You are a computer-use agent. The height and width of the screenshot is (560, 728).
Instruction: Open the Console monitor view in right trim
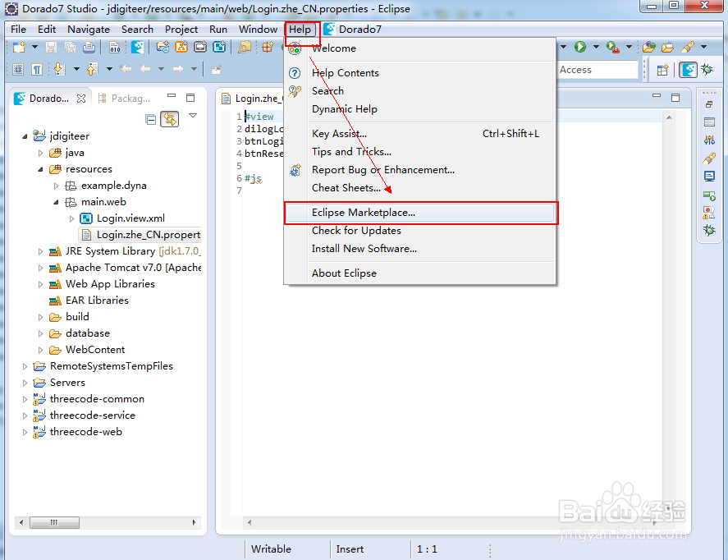(x=709, y=177)
